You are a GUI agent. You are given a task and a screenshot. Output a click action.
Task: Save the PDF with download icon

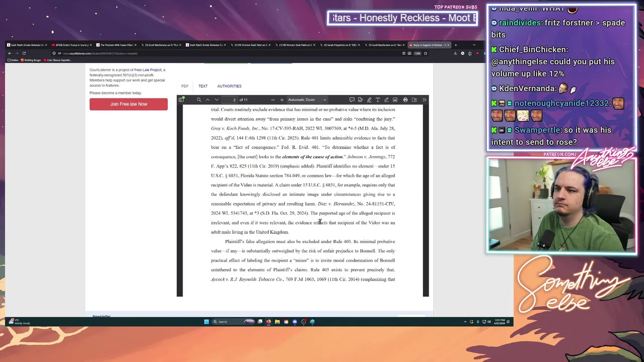point(414,100)
